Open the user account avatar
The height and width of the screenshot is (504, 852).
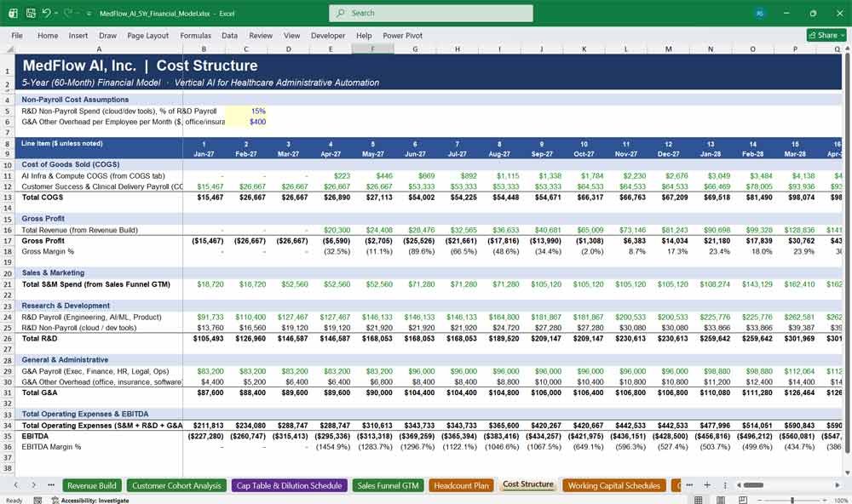tap(760, 13)
